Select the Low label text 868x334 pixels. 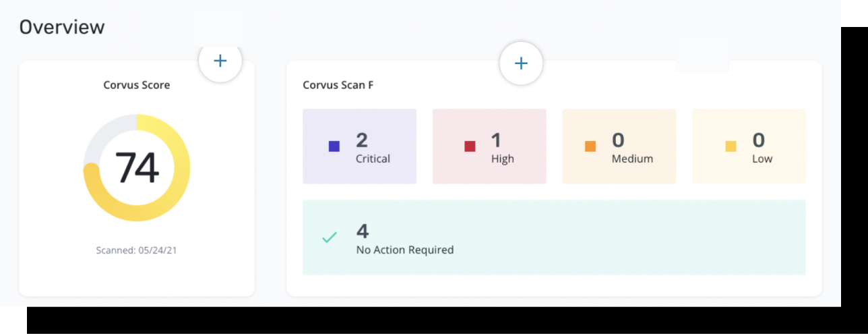click(762, 159)
